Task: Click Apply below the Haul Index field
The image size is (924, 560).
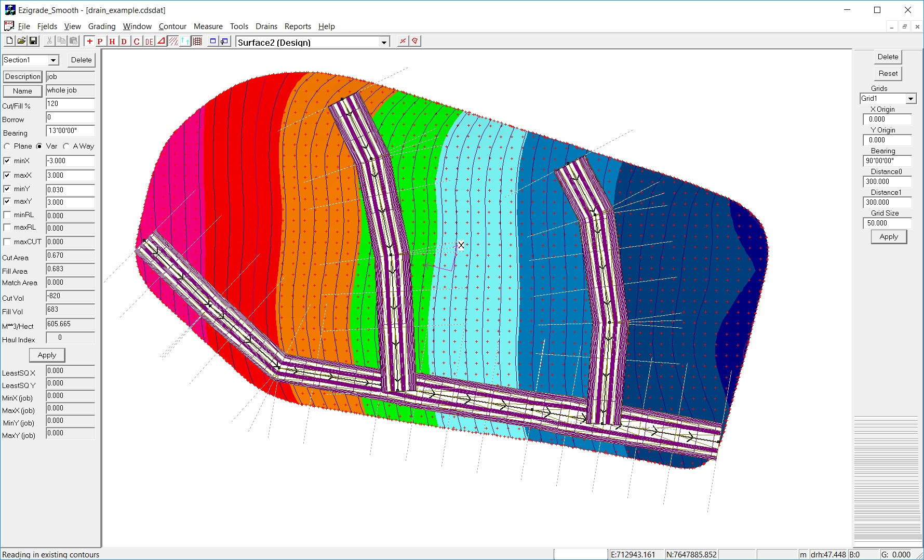Action: click(x=47, y=355)
